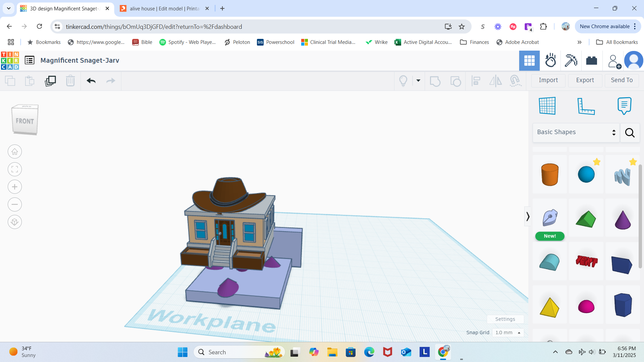Open the Peloton bookmark
644x362 pixels.
237,42
